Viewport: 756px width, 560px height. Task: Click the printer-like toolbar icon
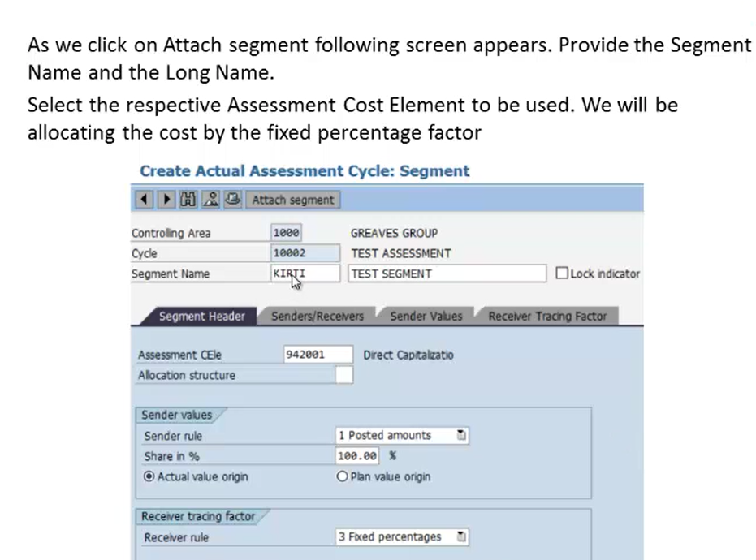[233, 199]
